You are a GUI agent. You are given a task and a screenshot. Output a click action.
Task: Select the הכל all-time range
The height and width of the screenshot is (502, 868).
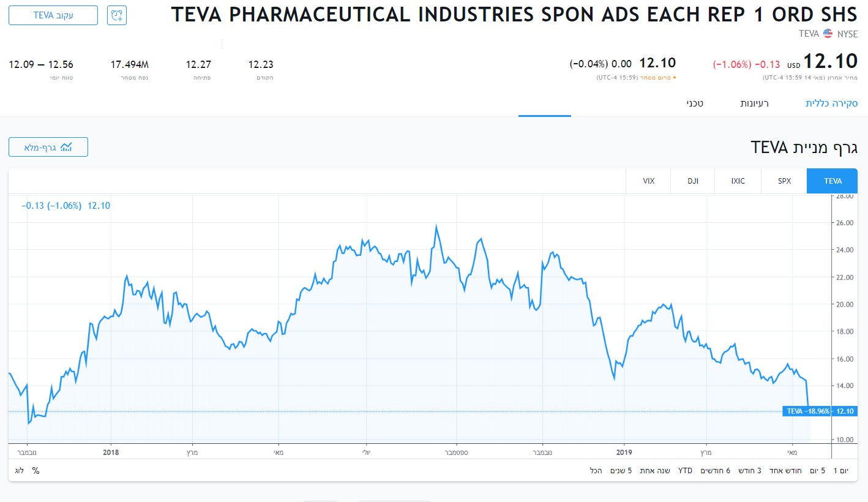(596, 471)
